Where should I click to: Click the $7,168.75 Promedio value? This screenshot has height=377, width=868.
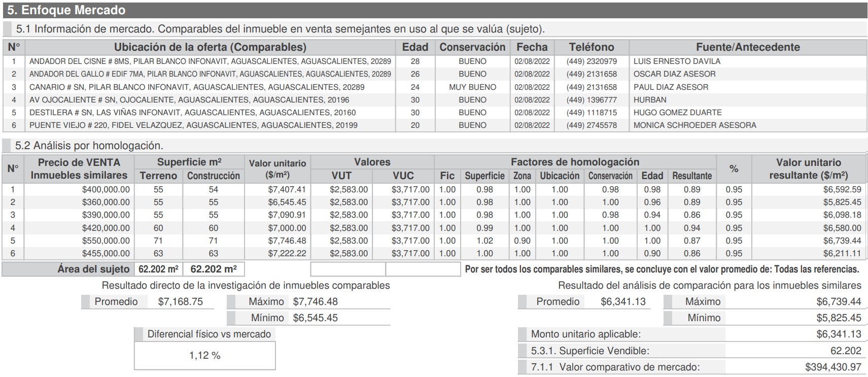[180, 302]
